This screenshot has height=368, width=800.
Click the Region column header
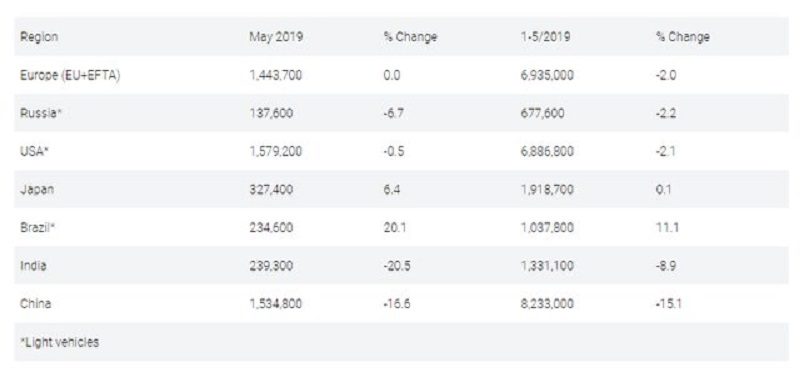click(39, 37)
